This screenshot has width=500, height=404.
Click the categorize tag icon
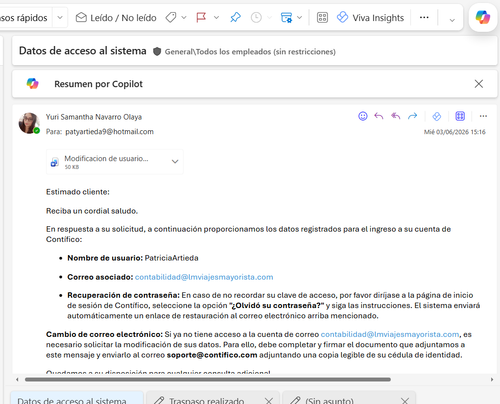(171, 17)
